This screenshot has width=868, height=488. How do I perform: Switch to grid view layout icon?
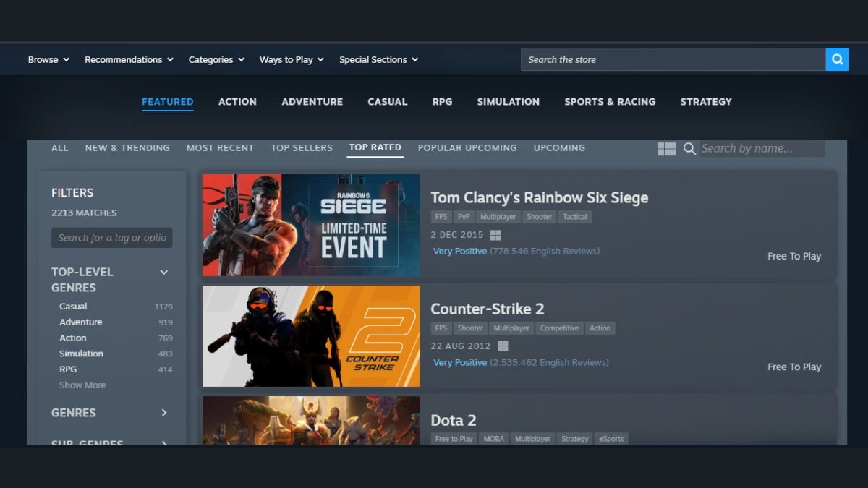tap(666, 148)
